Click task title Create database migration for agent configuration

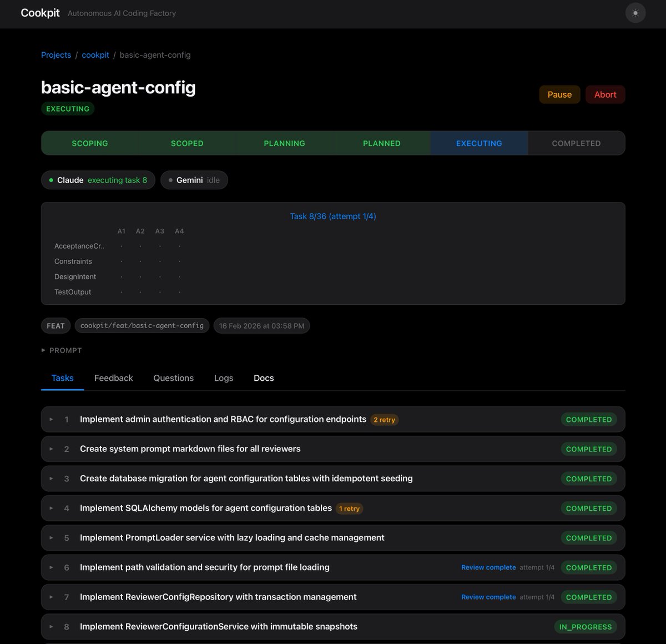[x=246, y=479]
